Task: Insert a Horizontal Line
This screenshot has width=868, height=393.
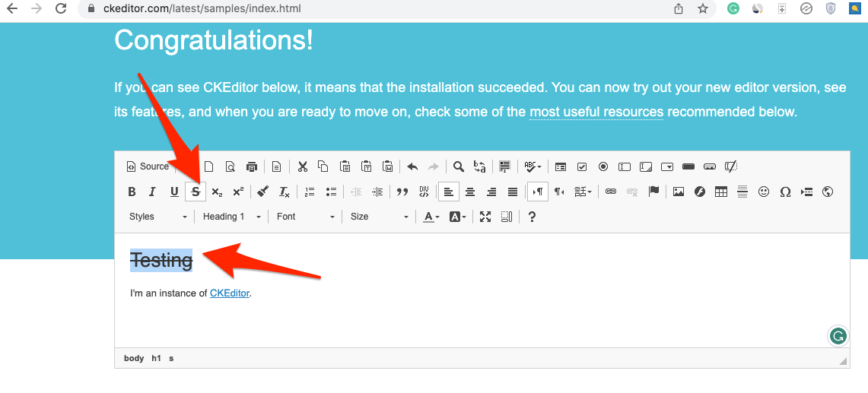Action: (742, 192)
